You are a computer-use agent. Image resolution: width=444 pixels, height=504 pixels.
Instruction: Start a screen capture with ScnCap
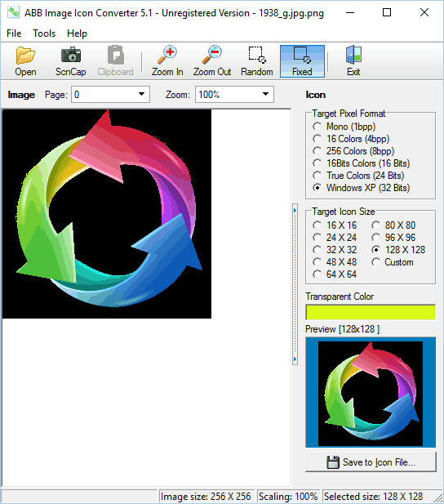[70, 61]
